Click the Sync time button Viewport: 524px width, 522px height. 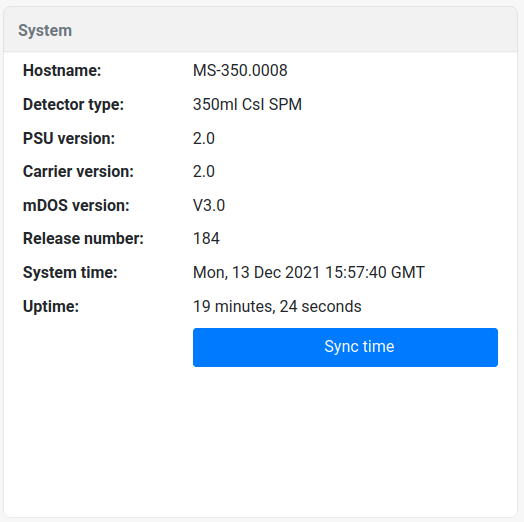coord(345,347)
